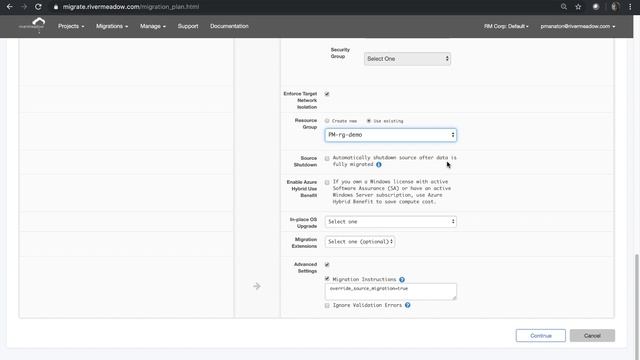Enable automatic source shutdown checkbox
640x360 pixels.
click(x=327, y=158)
